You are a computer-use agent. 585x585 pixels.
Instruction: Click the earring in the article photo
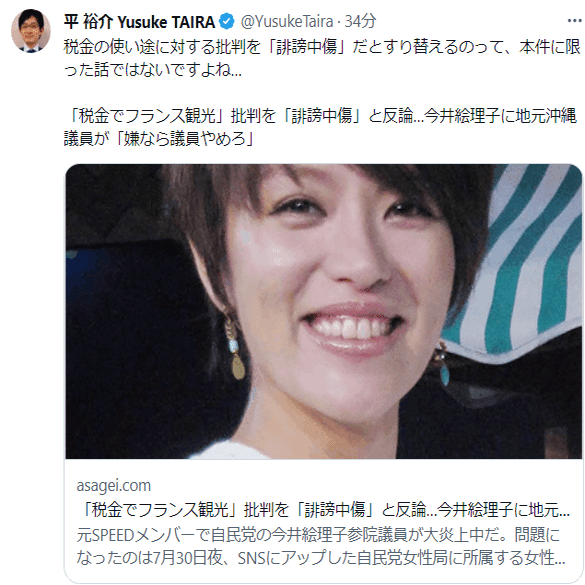pos(234,350)
